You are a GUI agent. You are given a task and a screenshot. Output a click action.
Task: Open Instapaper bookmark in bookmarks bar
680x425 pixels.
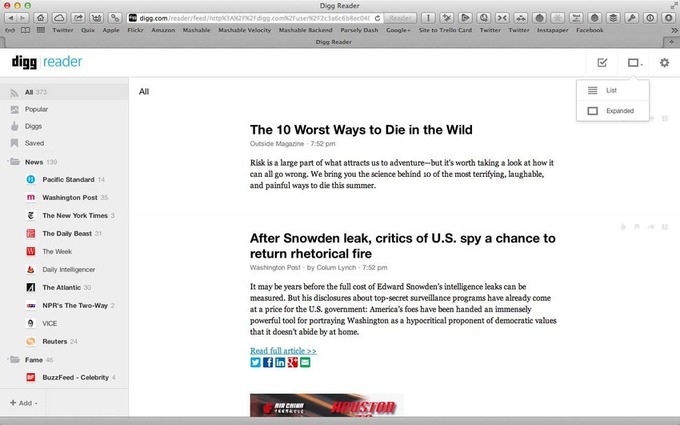coord(552,30)
